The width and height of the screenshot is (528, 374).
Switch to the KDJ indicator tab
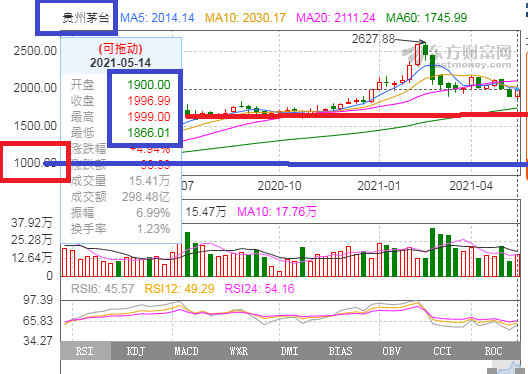pyautogui.click(x=136, y=351)
